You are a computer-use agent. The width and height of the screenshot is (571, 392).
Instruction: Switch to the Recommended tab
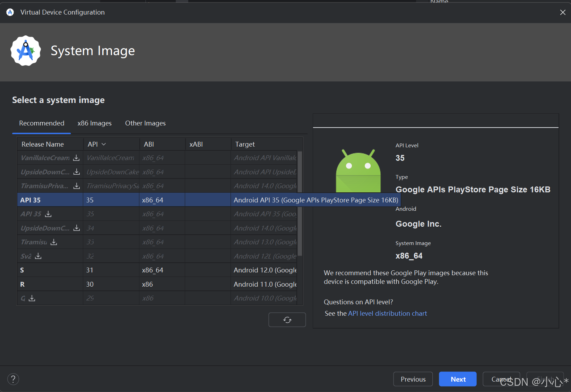coord(42,123)
